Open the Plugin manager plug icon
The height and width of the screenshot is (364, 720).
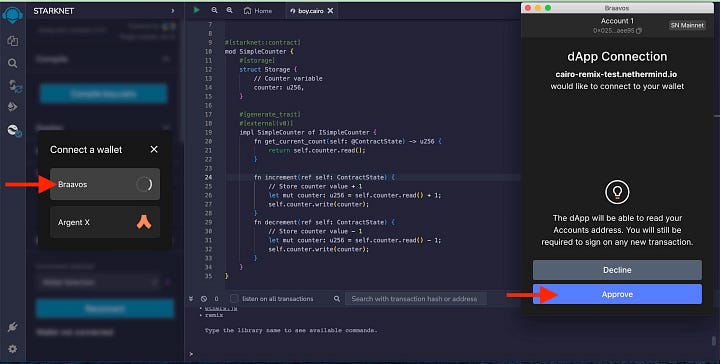[13, 327]
